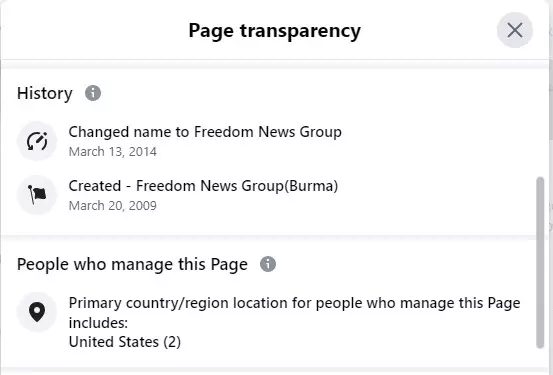
Task: Select 'Changed name to Freedom News Group' entry
Action: [205, 132]
